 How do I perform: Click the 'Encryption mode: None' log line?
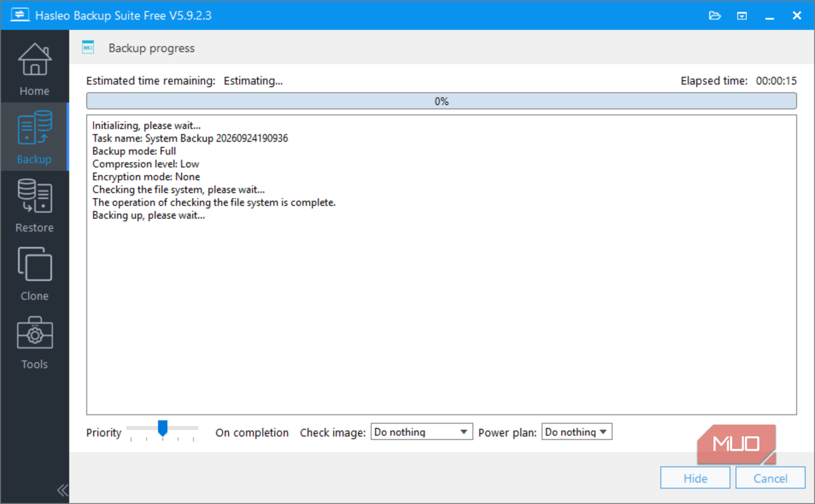pyautogui.click(x=146, y=177)
